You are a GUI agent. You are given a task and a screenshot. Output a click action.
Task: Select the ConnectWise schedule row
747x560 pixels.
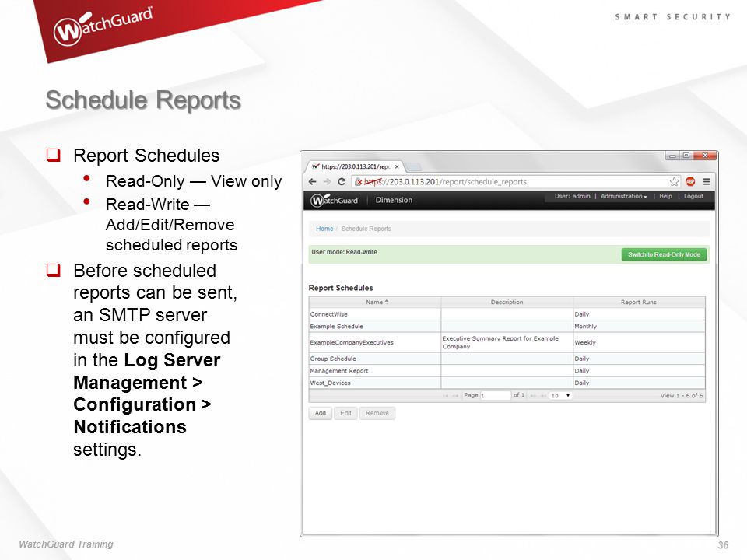(507, 314)
